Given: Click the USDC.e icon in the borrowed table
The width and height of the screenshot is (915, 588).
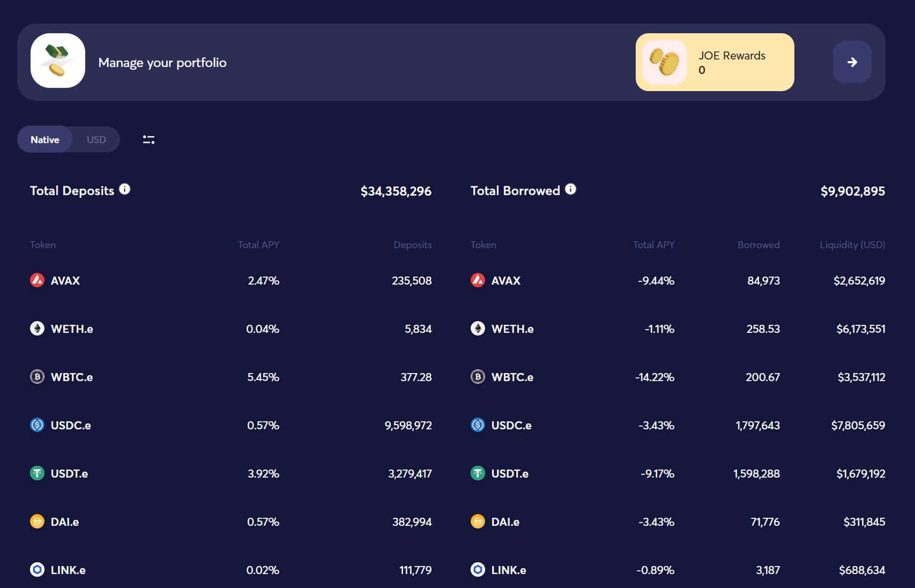Looking at the screenshot, I should coord(478,425).
